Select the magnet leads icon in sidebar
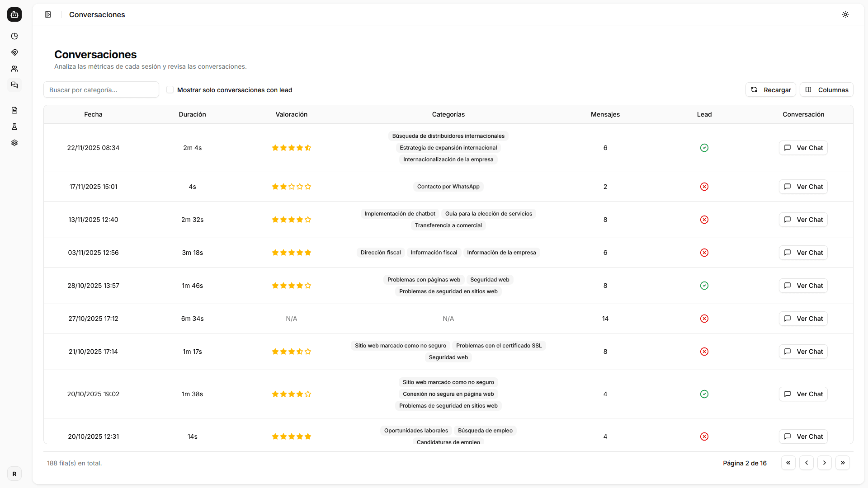The width and height of the screenshot is (868, 488). 14,52
